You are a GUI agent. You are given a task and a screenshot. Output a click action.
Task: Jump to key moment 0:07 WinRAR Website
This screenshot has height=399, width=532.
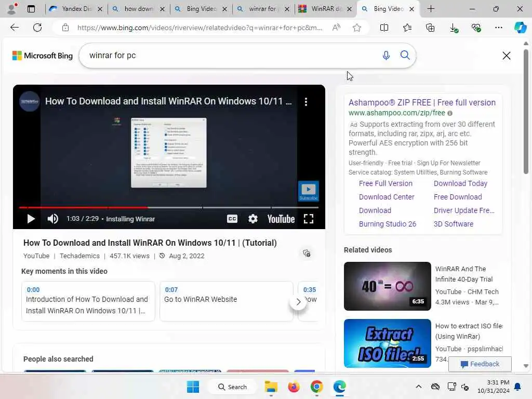tap(227, 301)
